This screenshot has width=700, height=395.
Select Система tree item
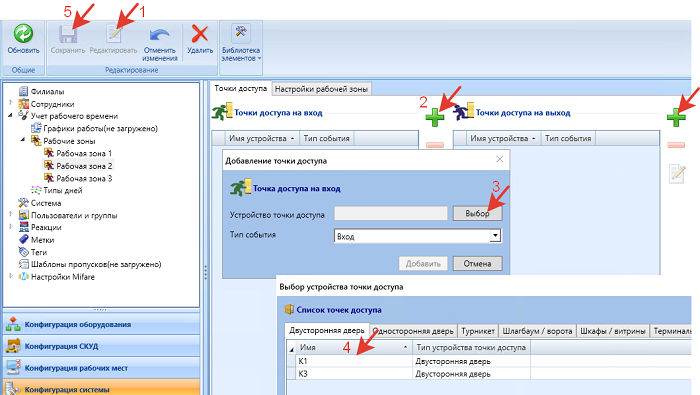click(46, 203)
